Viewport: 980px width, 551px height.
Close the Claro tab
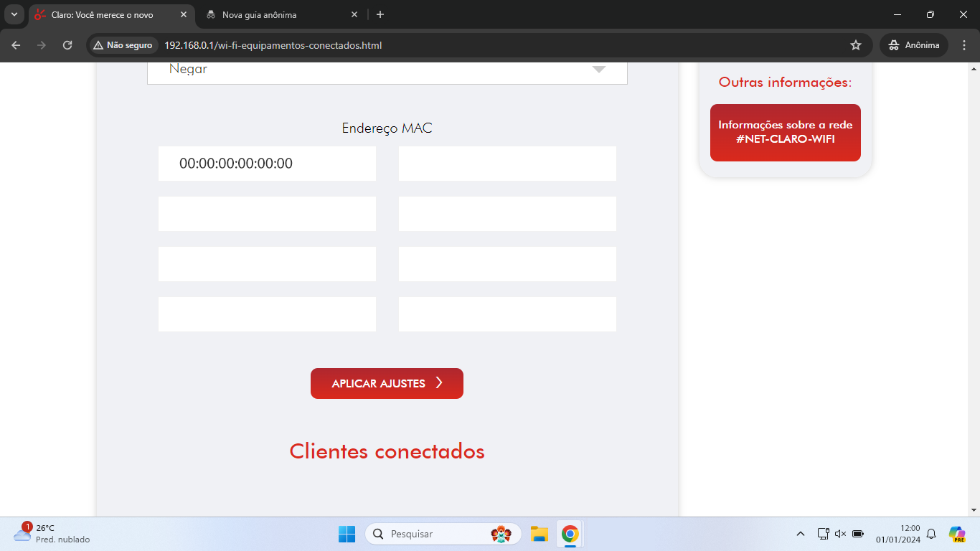click(183, 14)
